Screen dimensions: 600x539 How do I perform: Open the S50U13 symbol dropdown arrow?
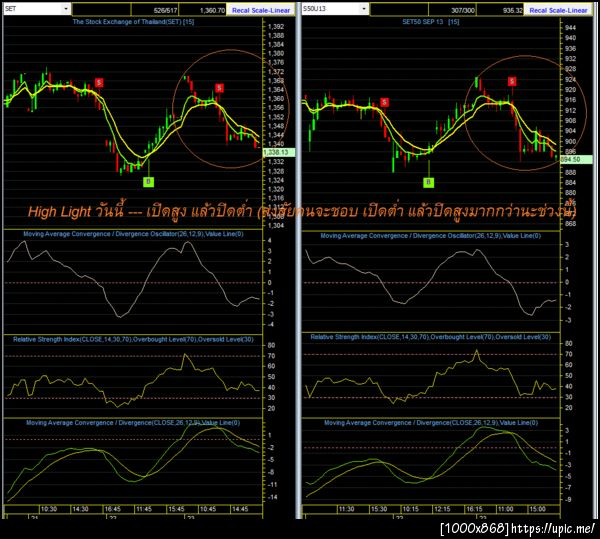(364, 8)
